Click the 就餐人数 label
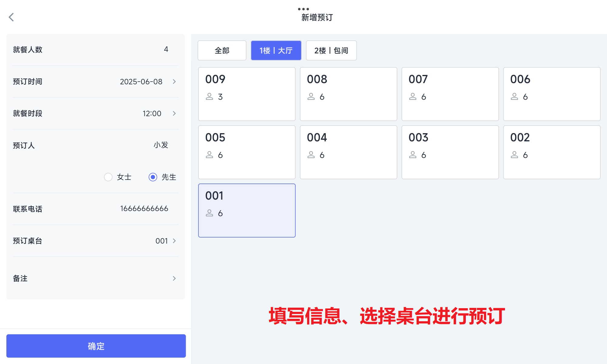Viewport: 607px width, 364px height. click(x=28, y=49)
